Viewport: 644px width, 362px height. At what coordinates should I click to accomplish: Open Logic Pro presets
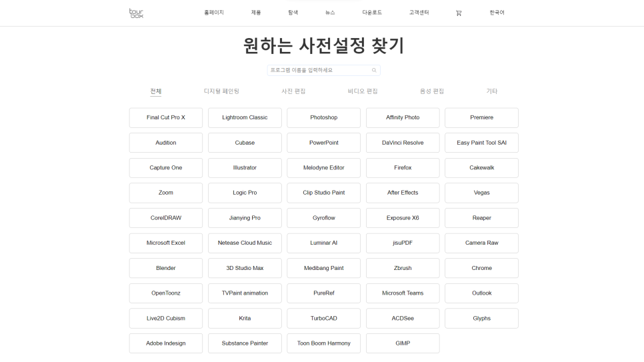click(245, 193)
